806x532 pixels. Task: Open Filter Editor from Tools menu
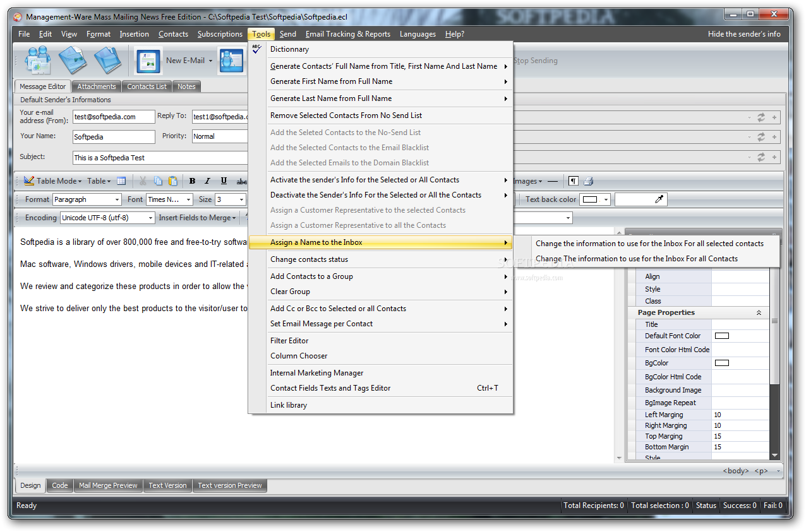coord(289,341)
